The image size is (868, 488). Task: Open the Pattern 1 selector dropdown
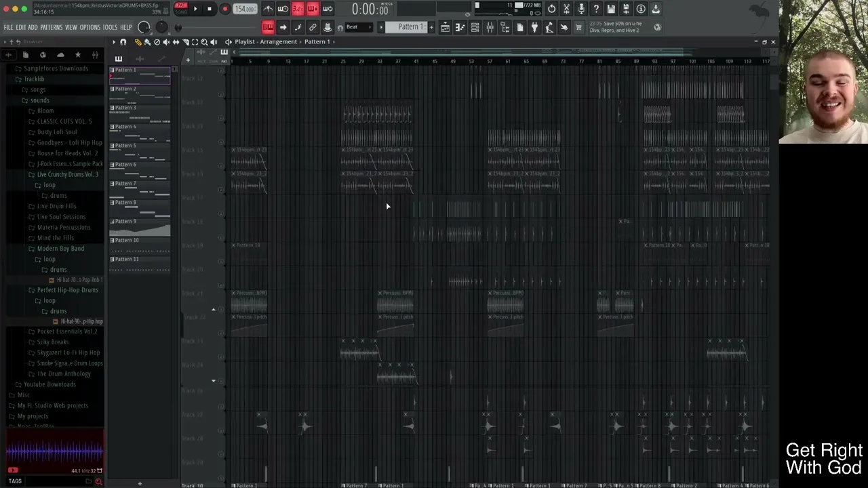point(406,27)
